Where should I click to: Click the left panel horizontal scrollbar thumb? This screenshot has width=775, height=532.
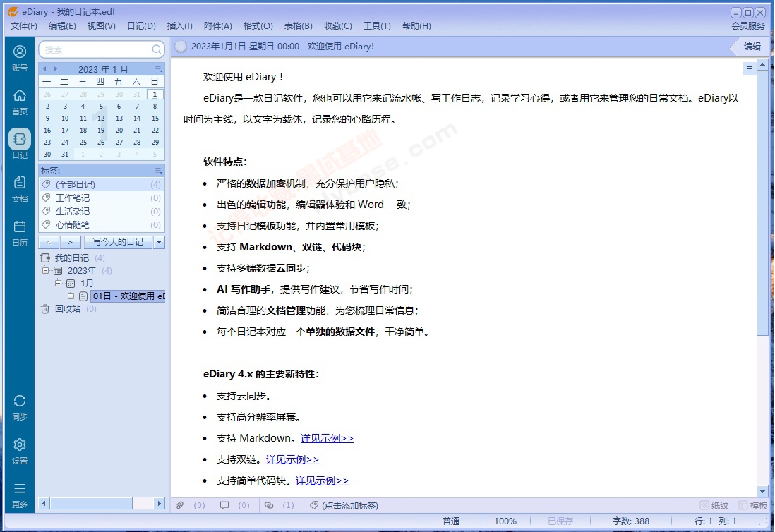coord(91,503)
